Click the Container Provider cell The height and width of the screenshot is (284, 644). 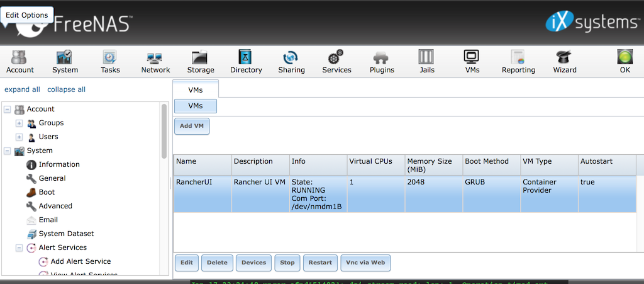point(549,195)
